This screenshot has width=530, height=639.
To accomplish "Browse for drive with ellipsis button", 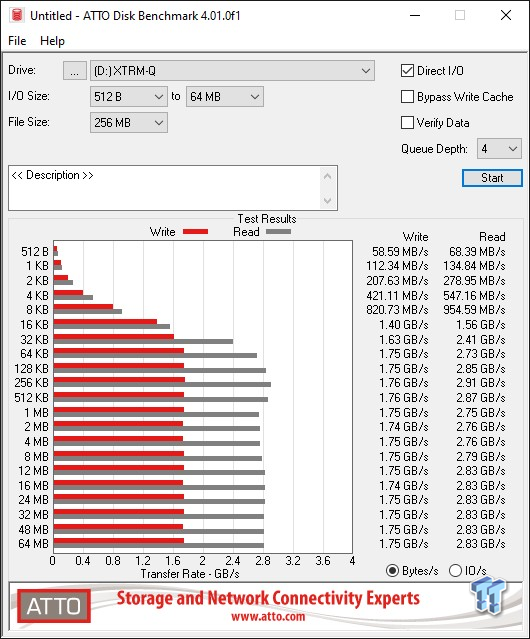I will click(75, 71).
